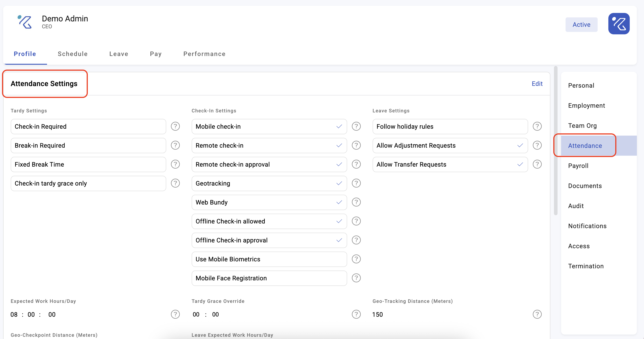Screen dimensions: 644x339
Task: Toggle the Web Bundy option
Action: point(269,203)
